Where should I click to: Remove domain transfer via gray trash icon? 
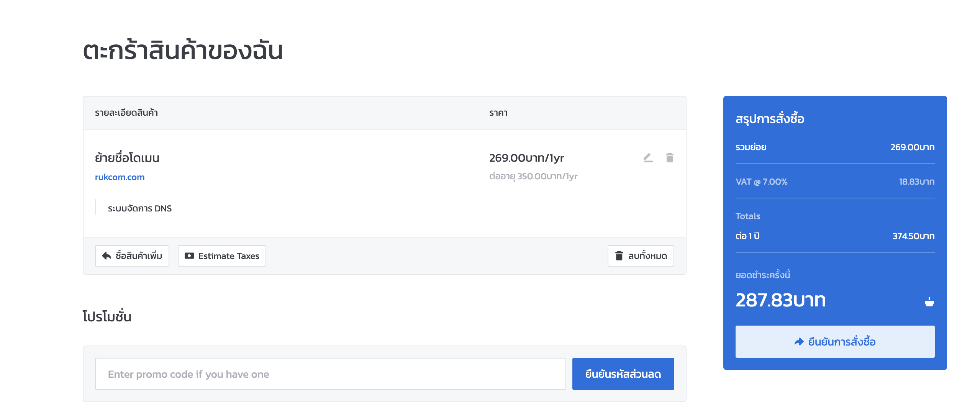point(669,158)
